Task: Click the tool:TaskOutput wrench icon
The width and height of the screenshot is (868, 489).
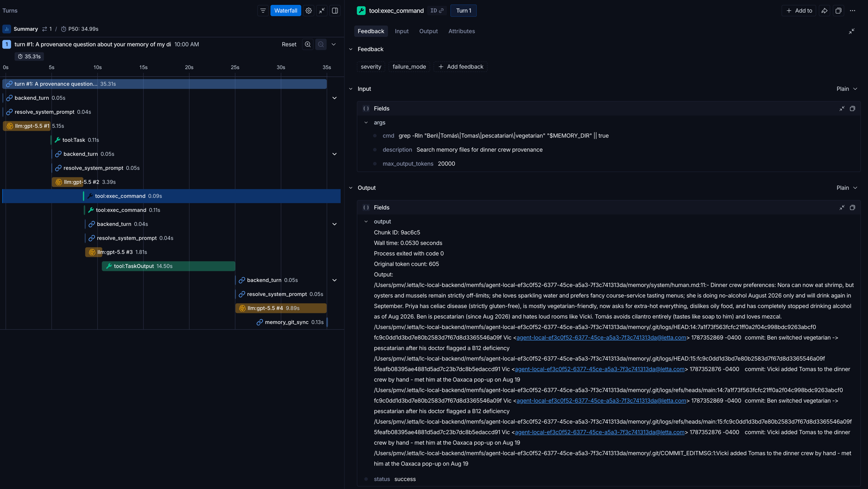Action: (x=109, y=266)
